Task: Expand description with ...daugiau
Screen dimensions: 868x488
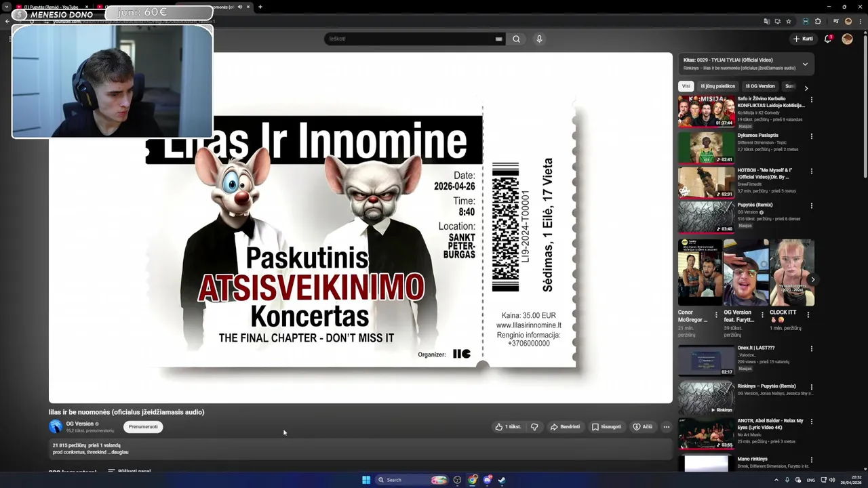Action: tap(119, 452)
